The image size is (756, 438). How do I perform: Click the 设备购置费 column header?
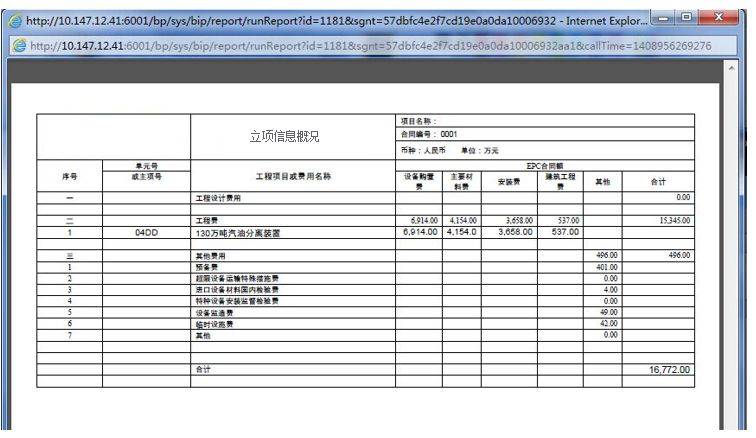click(x=419, y=181)
